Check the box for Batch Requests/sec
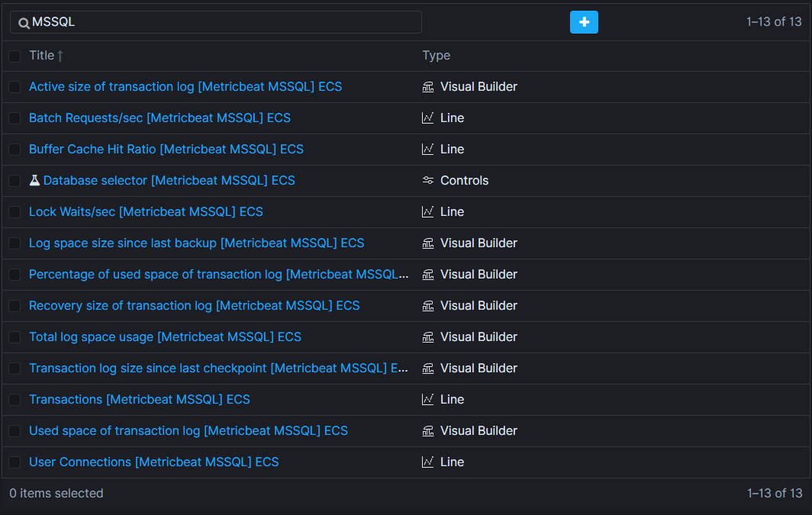812x515 pixels. pos(14,118)
